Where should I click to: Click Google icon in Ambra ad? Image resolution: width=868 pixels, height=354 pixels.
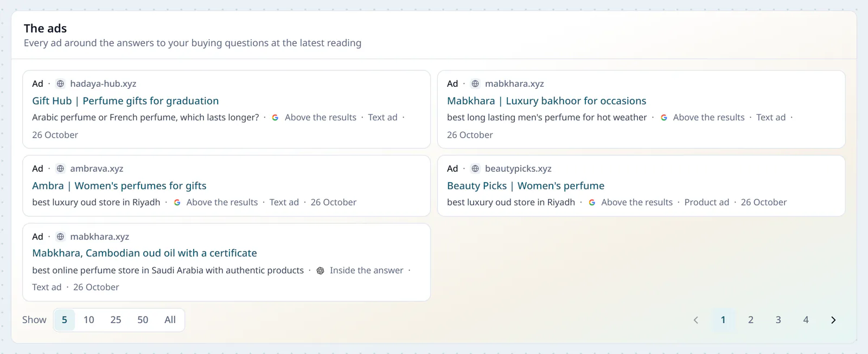click(x=177, y=202)
